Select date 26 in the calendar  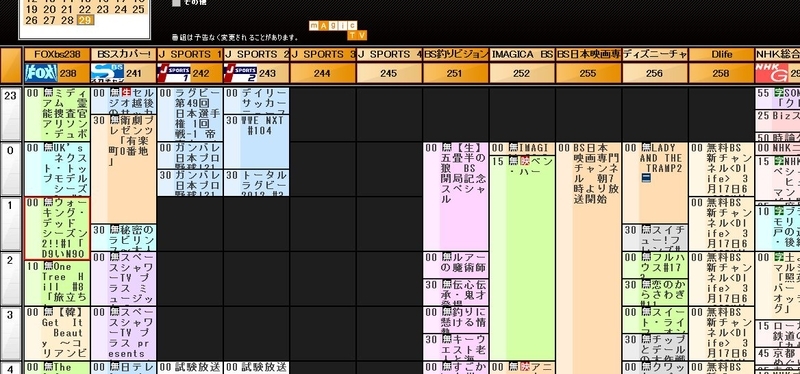tap(31, 20)
